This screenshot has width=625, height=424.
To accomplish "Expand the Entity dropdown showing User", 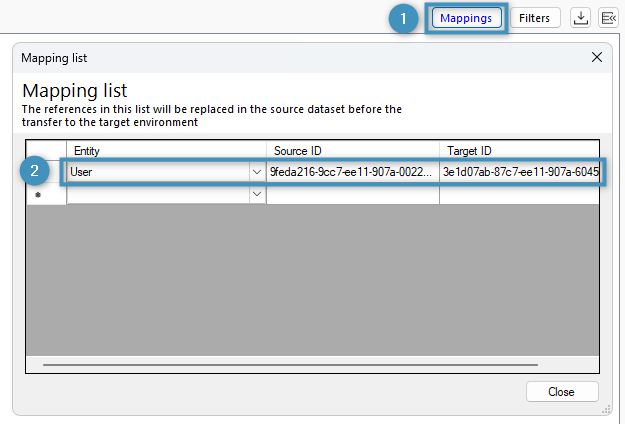I will [257, 172].
